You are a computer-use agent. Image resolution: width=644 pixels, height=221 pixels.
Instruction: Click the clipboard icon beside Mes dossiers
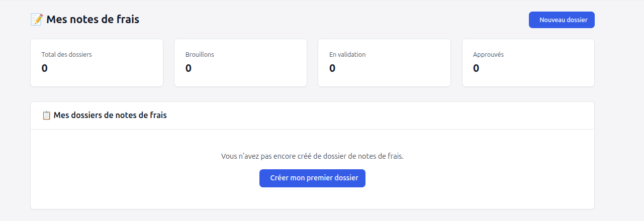46,116
